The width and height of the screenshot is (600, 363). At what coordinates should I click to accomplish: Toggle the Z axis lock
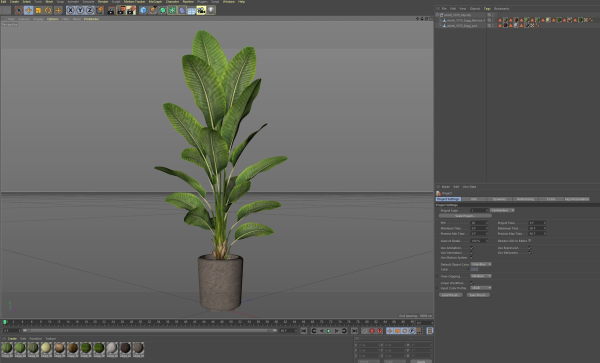pyautogui.click(x=90, y=10)
